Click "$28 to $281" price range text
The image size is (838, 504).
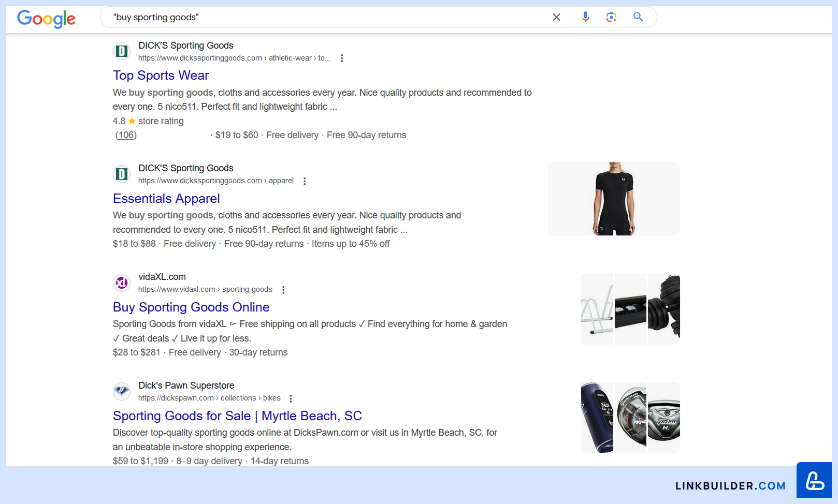tap(137, 352)
